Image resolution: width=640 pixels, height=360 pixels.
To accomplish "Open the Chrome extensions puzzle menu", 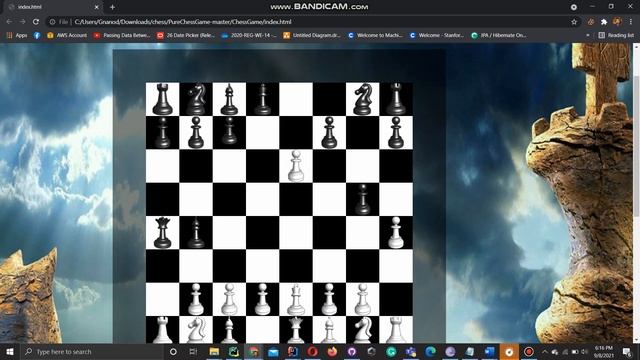I will click(604, 22).
